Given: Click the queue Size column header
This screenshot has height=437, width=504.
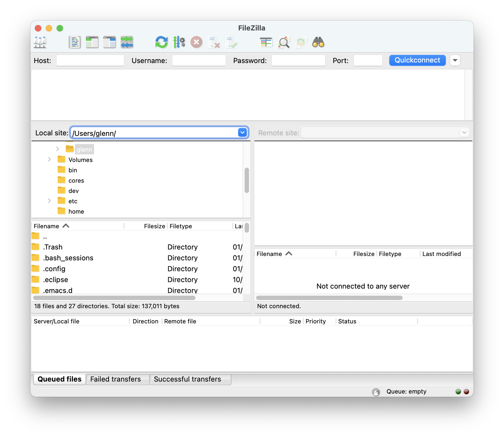Looking at the screenshot, I should tap(282, 321).
